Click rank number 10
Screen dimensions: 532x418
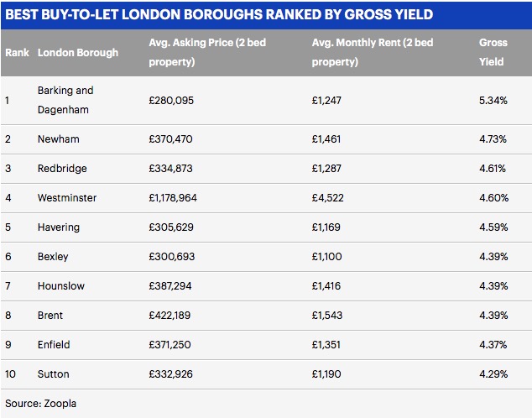(x=10, y=374)
